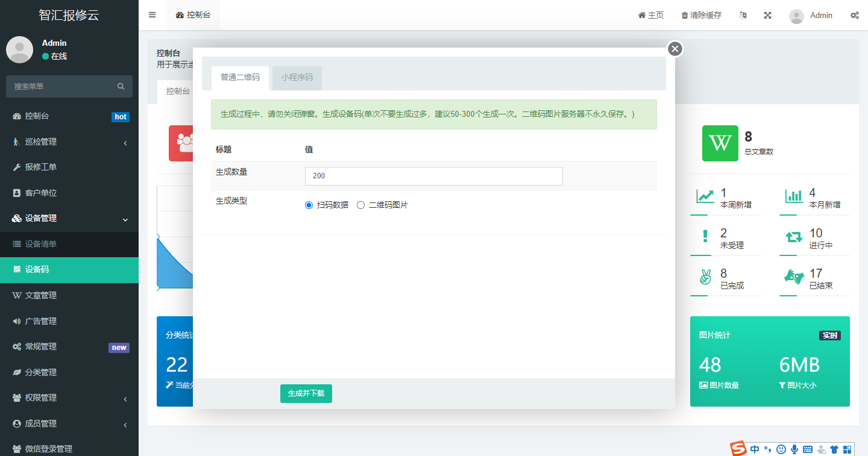Close the QR code generation dialog
Viewport: 868px width, 456px height.
point(675,49)
